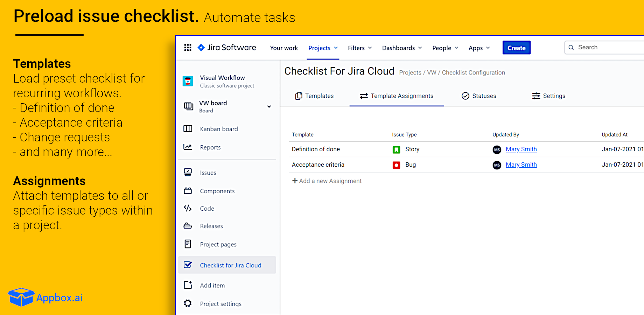Open the Code section
Viewport: 644px width, 315px height.
(207, 209)
